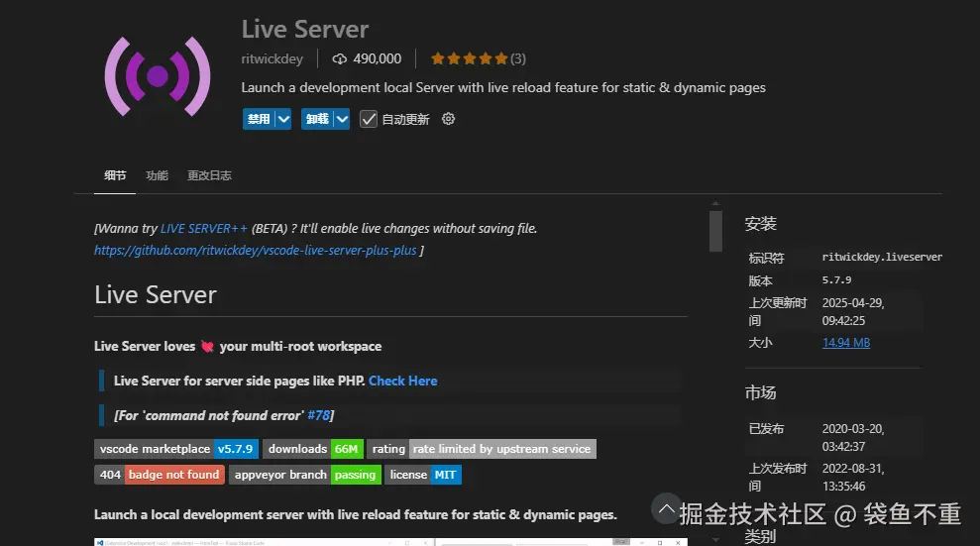Screen dimensions: 980x546
Task: Open the extension settings gear icon
Action: click(x=448, y=119)
